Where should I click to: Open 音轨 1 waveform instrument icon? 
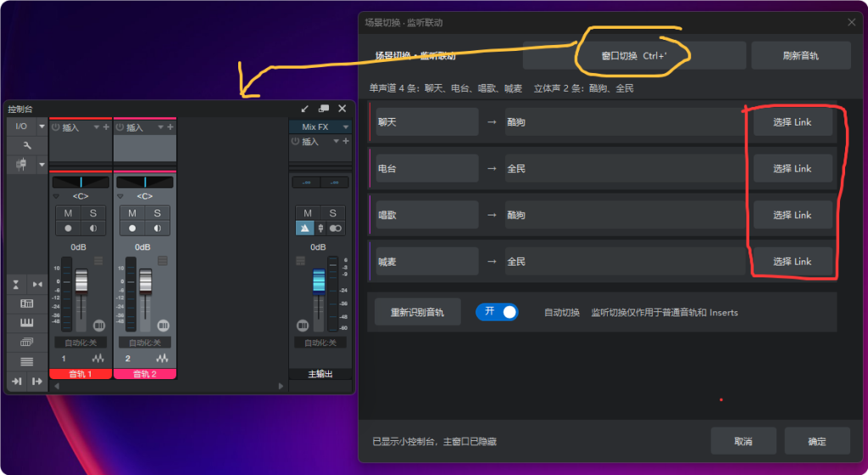tap(98, 358)
